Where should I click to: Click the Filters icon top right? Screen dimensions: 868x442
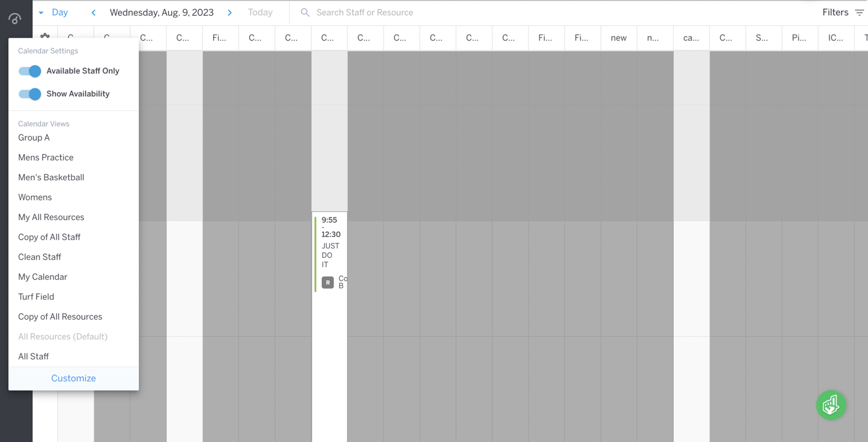coord(860,12)
